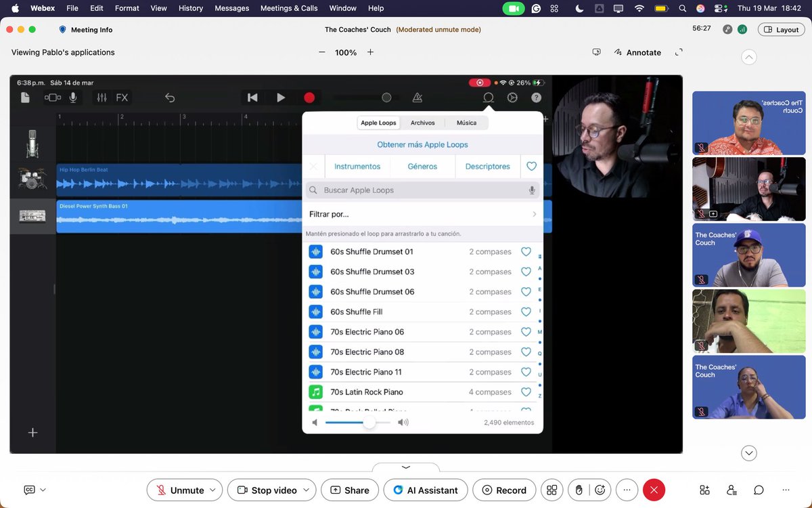The image size is (812, 508).
Task: Open the History menu
Action: 191,8
